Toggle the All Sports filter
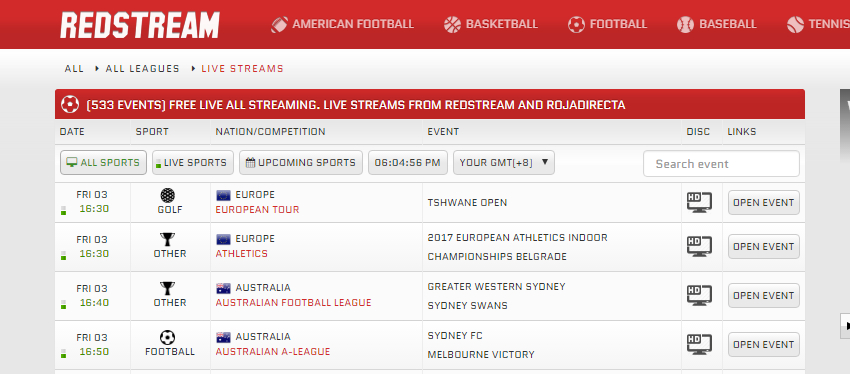This screenshot has width=850, height=374. (103, 163)
